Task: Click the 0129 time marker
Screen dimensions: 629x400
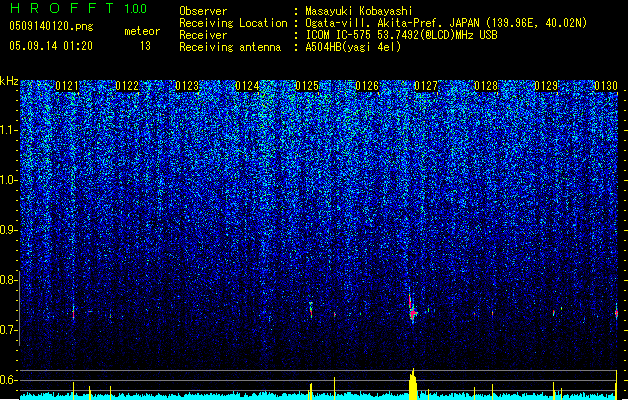Action: [546, 86]
